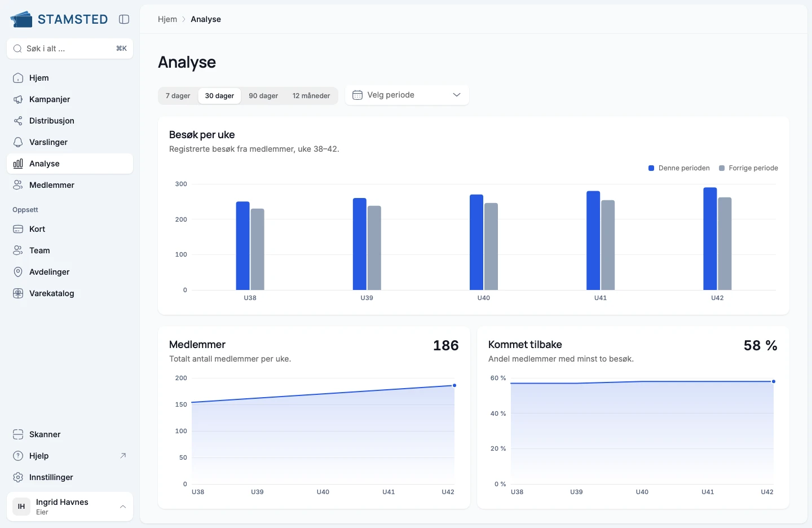This screenshot has height=528, width=812.
Task: Click the U42 blue bar in chart
Action: coord(710,239)
